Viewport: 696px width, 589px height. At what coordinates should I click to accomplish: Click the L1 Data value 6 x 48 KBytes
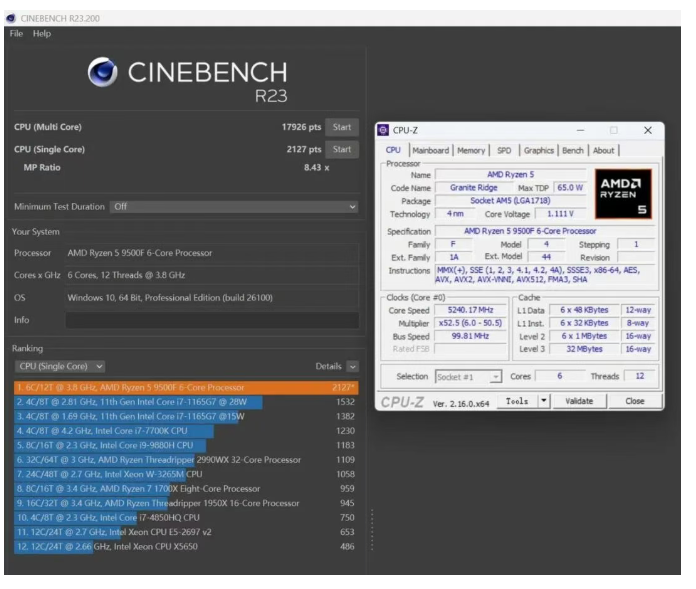point(584,310)
